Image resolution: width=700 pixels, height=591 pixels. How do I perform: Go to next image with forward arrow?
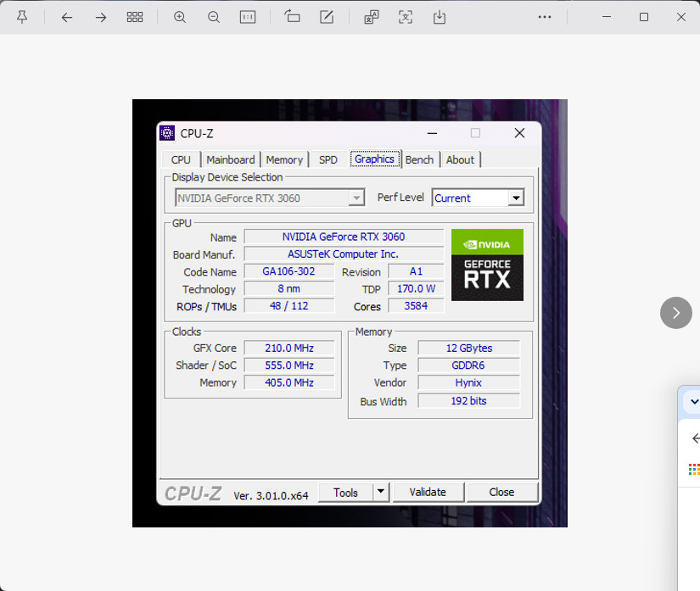[101, 18]
